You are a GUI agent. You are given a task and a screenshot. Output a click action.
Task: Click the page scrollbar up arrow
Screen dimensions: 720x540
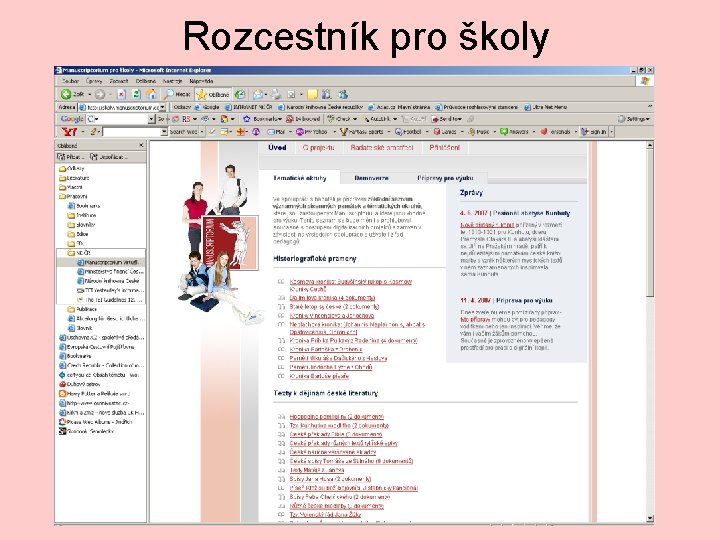tap(650, 145)
